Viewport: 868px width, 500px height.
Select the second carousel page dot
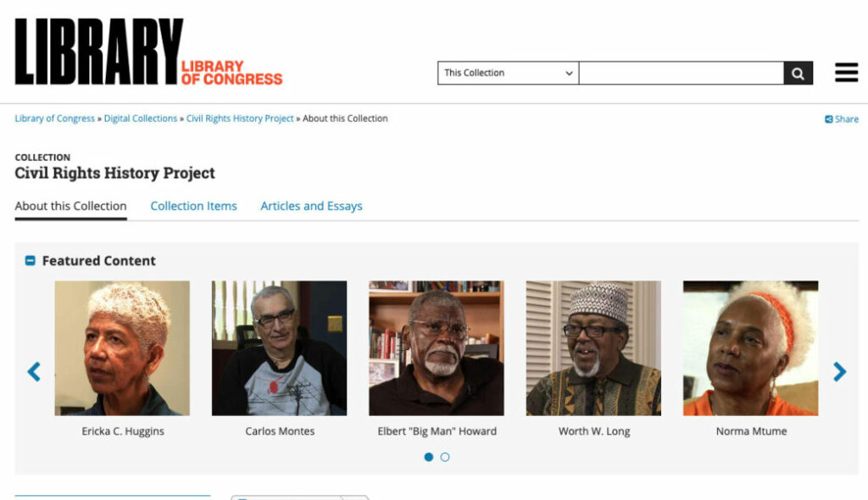click(445, 457)
